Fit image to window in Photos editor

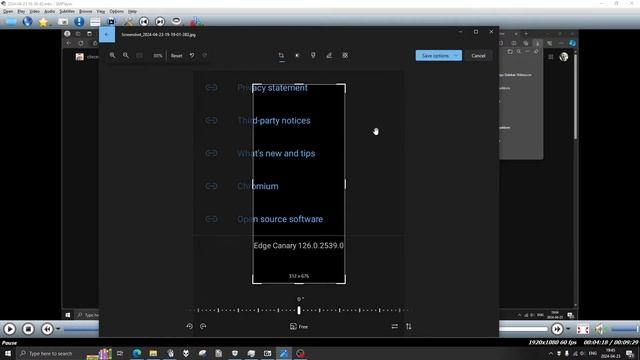tap(140, 56)
